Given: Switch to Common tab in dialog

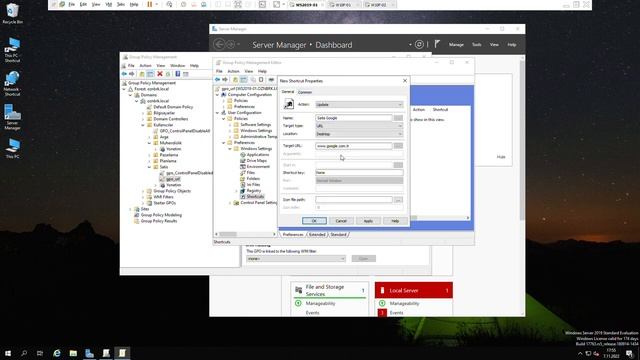Looking at the screenshot, I should pos(305,92).
